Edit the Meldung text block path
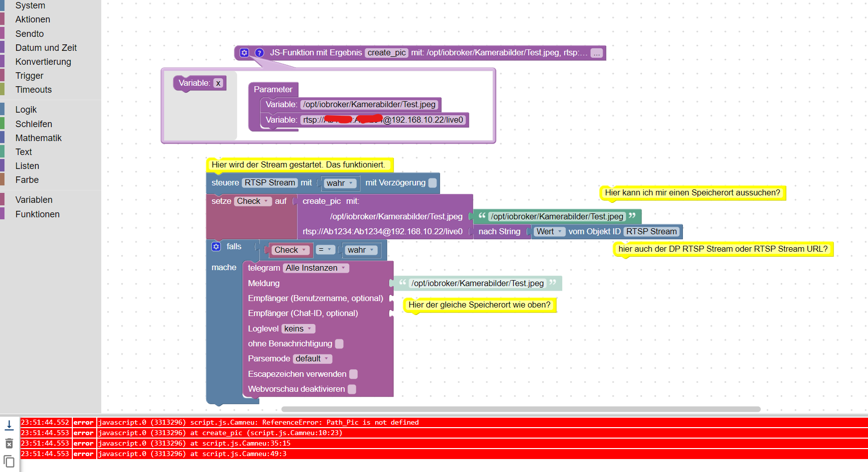Screen dimensions: 868x472 coord(477,284)
